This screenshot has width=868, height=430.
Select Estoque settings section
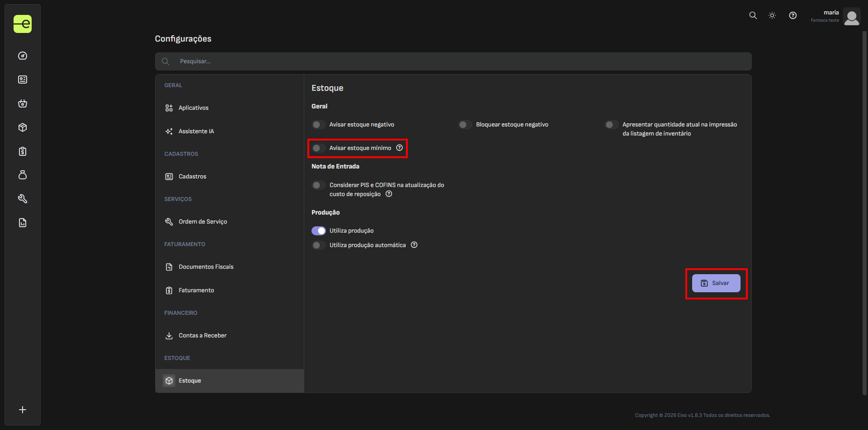230,381
